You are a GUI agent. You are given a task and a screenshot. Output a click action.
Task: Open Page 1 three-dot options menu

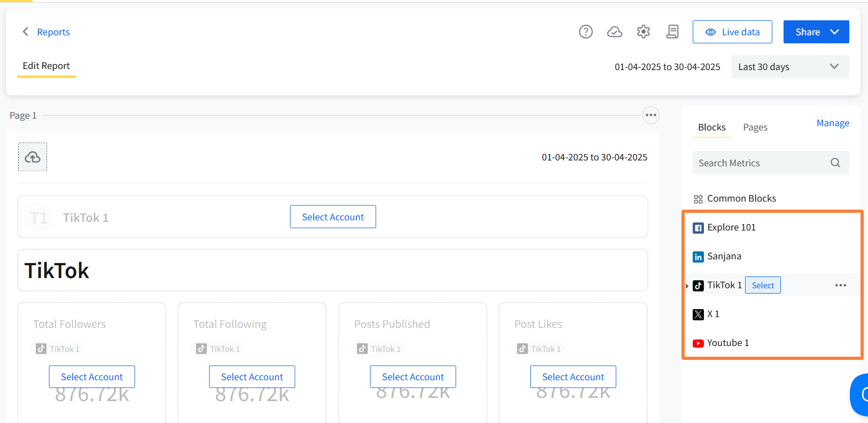650,116
